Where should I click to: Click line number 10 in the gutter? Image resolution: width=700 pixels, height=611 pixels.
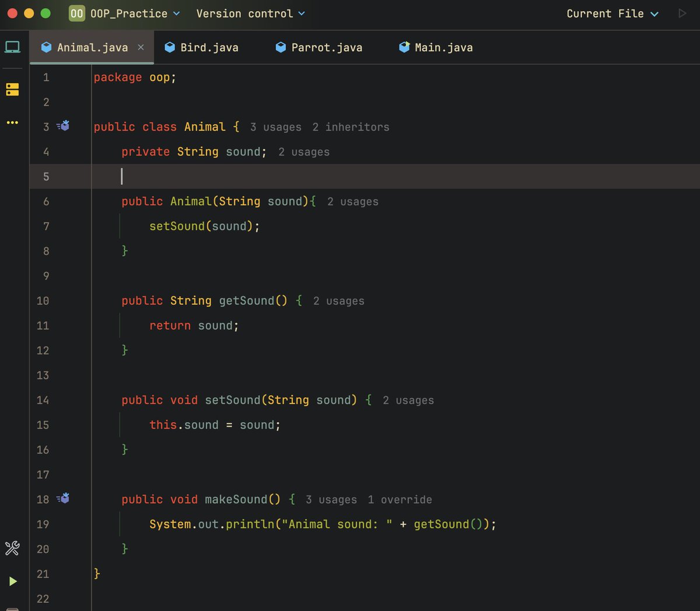coord(43,301)
